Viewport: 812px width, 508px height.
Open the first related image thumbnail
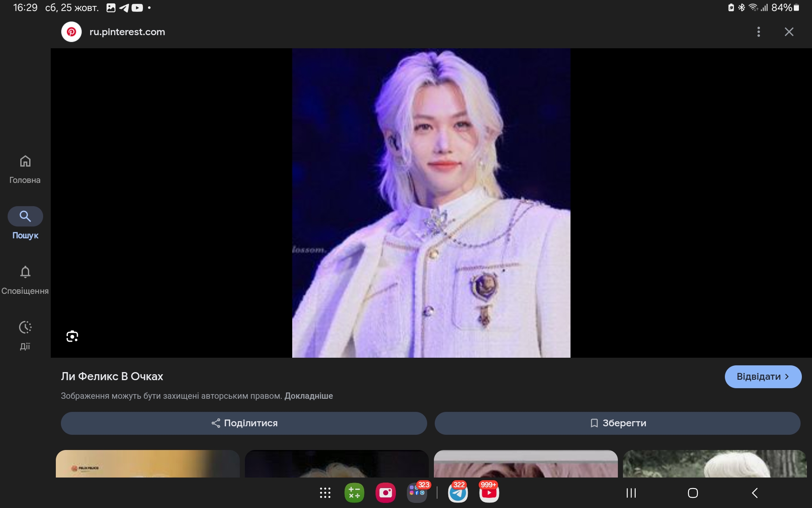148,464
